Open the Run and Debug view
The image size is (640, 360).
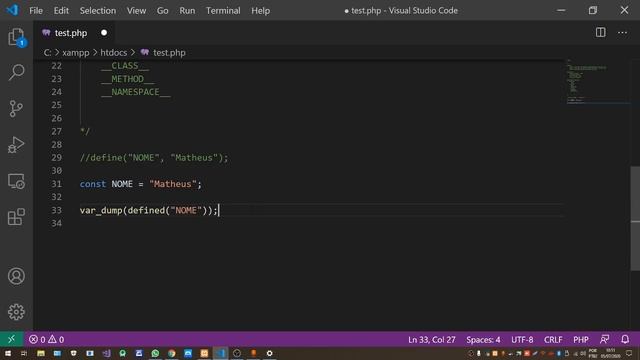(x=16, y=144)
